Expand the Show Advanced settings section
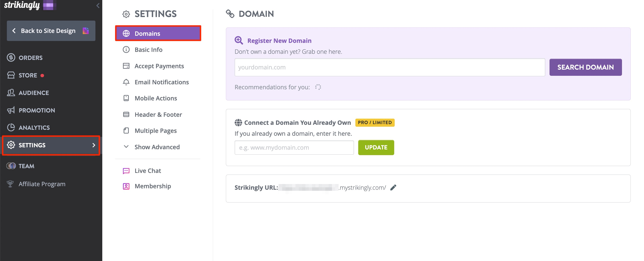Image resolution: width=644 pixels, height=261 pixels. point(157,147)
